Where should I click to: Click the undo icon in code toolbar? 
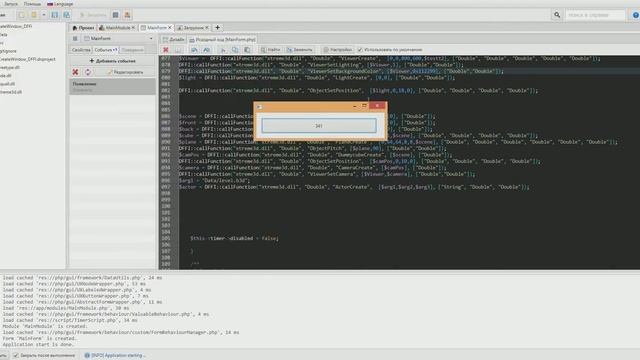coord(194,50)
